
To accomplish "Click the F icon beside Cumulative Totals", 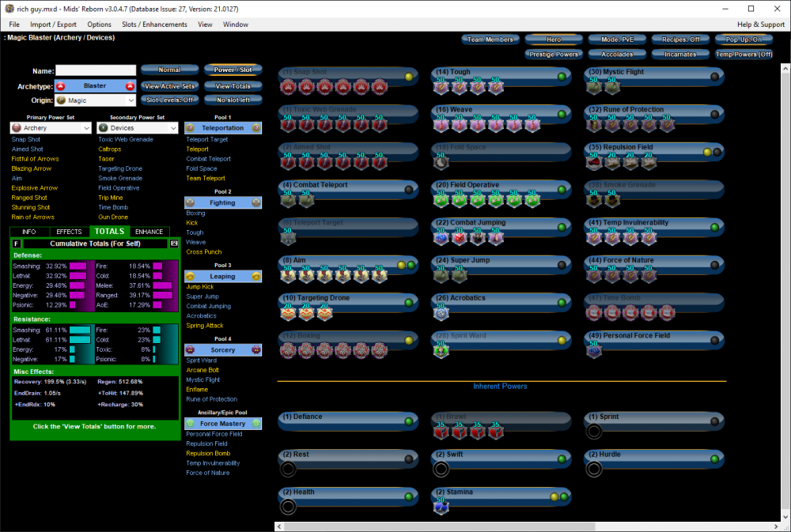I will 17,243.
